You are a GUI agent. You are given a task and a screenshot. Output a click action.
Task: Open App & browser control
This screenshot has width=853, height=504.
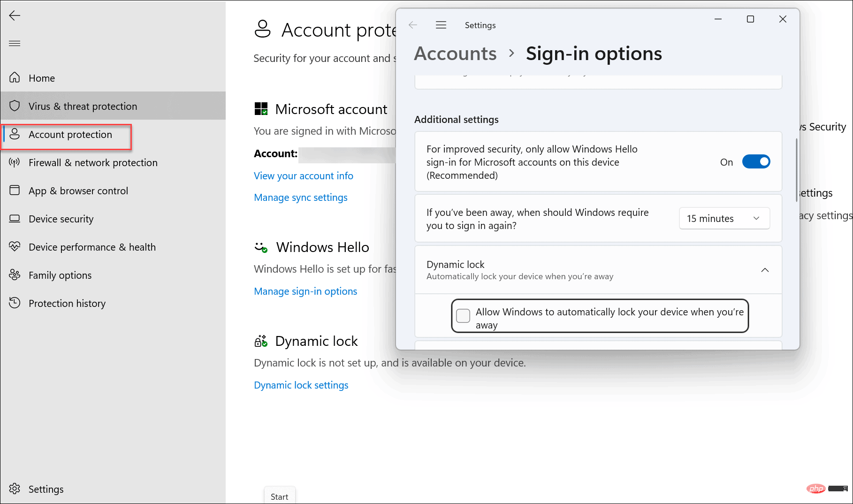click(x=78, y=191)
